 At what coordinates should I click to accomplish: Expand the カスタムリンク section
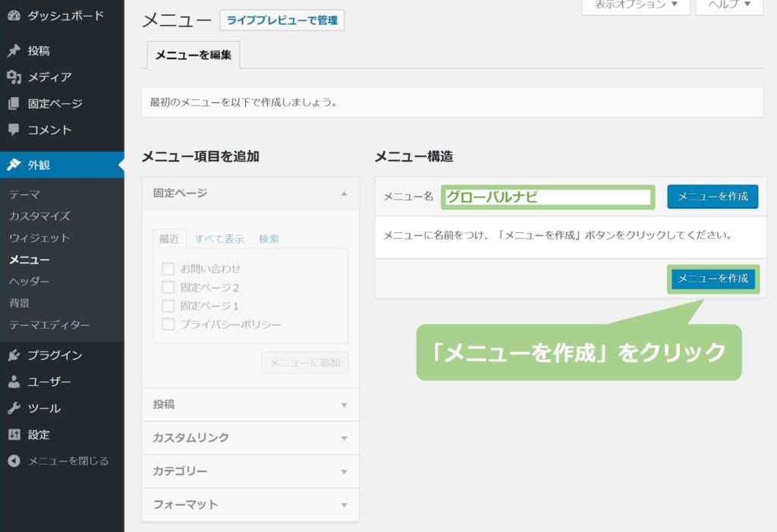tap(250, 438)
